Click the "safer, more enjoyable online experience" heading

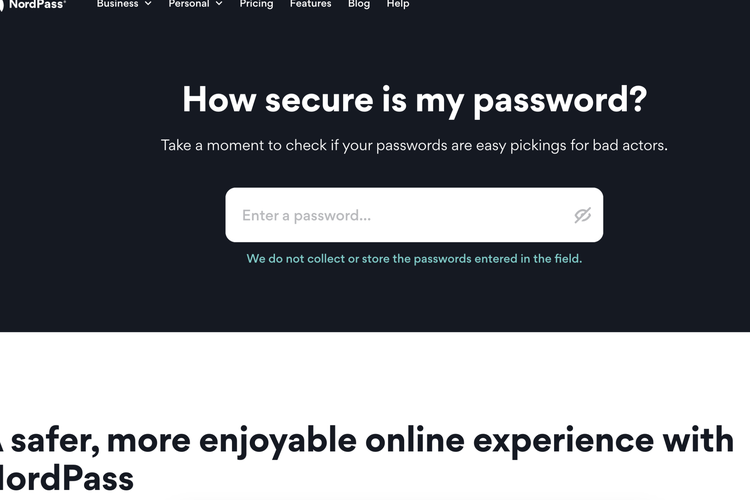point(370,440)
